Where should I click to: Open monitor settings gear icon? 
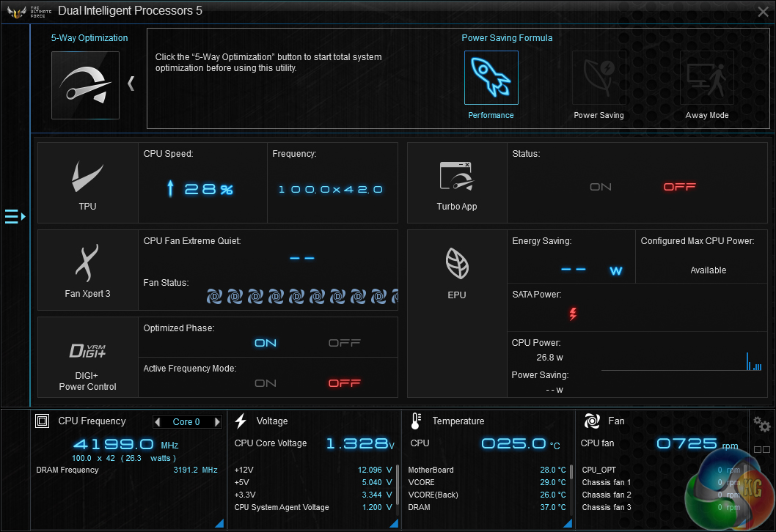[762, 424]
